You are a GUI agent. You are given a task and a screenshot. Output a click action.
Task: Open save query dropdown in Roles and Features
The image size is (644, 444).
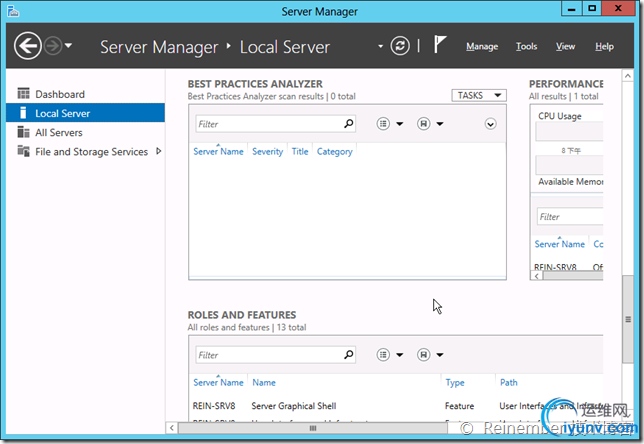pyautogui.click(x=440, y=354)
